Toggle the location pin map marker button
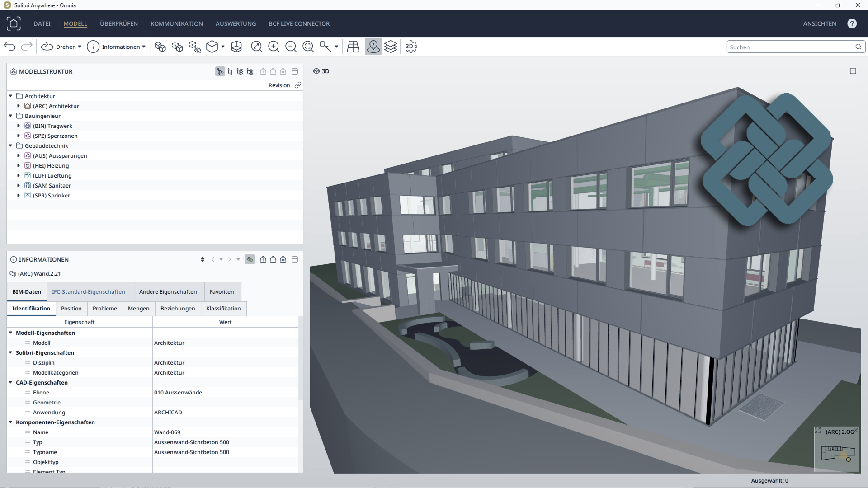 click(373, 47)
